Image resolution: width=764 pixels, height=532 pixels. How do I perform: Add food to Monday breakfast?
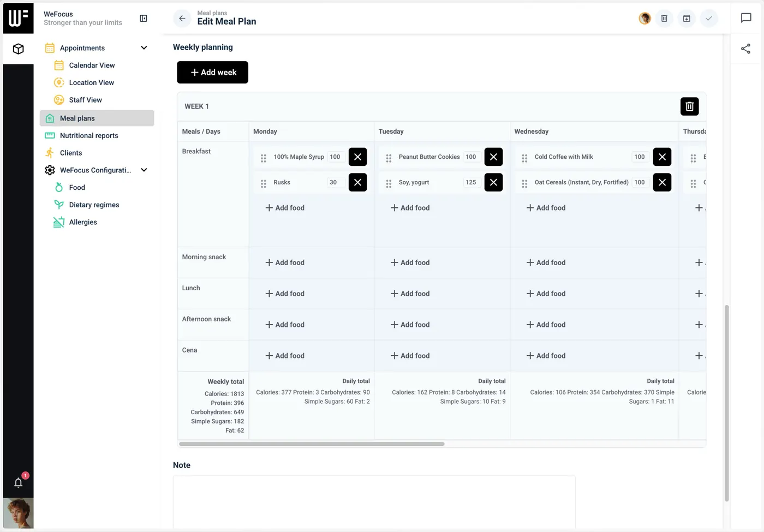click(285, 208)
